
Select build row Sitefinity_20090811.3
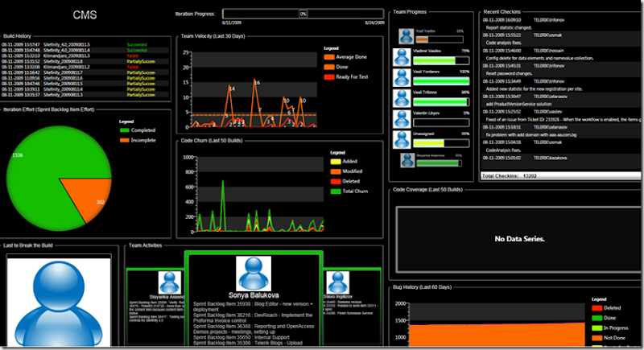click(x=85, y=95)
